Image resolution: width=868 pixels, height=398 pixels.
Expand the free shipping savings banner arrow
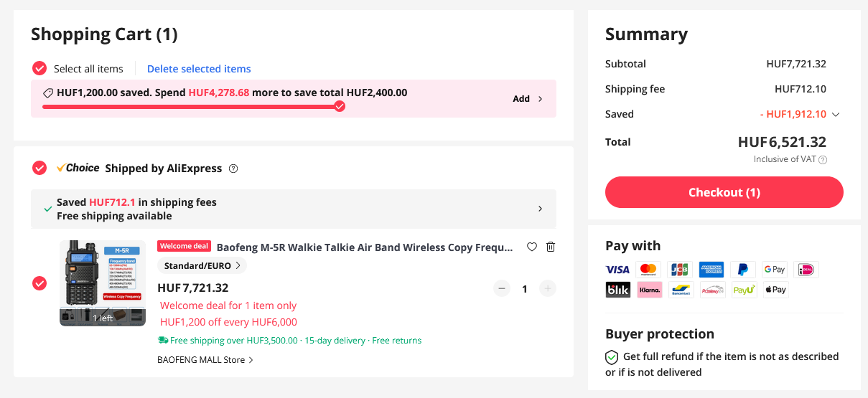[x=540, y=209]
